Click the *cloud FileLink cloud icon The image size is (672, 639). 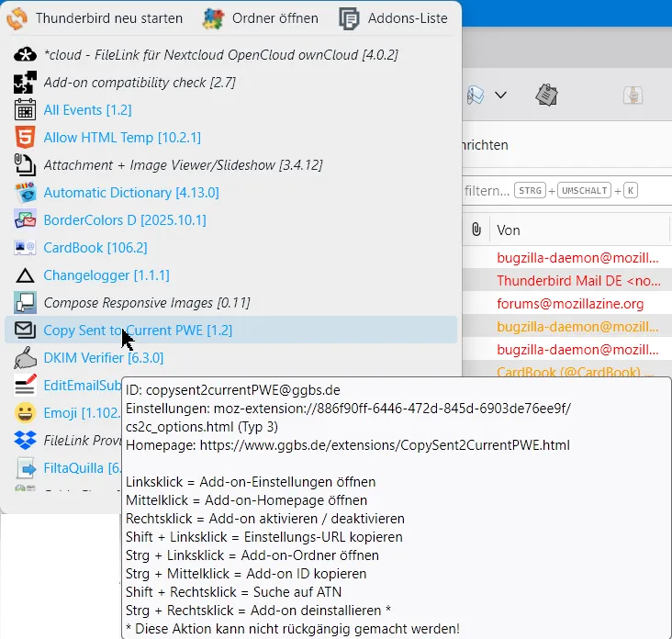(x=25, y=55)
